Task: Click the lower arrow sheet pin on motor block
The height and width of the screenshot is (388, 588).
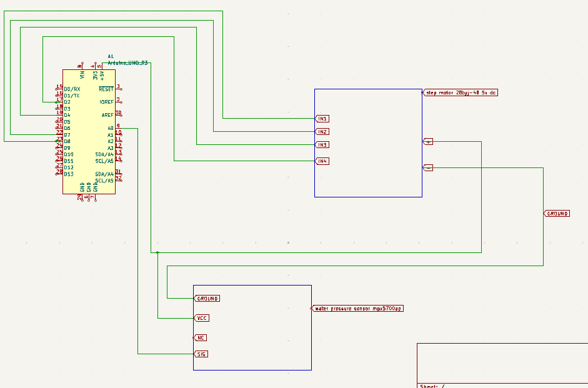Action: point(429,167)
